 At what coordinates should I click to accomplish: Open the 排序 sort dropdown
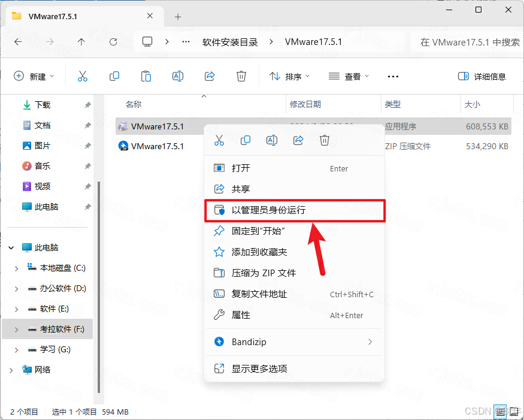[289, 77]
